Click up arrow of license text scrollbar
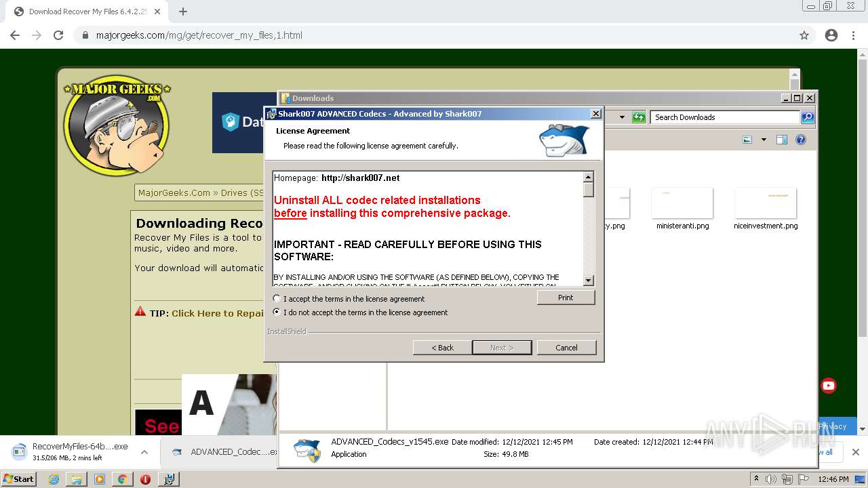868x488 pixels. [589, 177]
